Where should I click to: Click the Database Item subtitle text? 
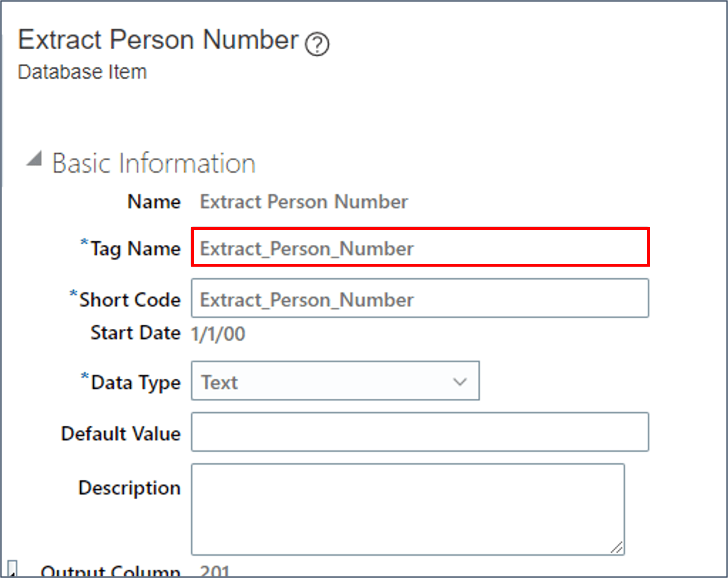pos(82,72)
